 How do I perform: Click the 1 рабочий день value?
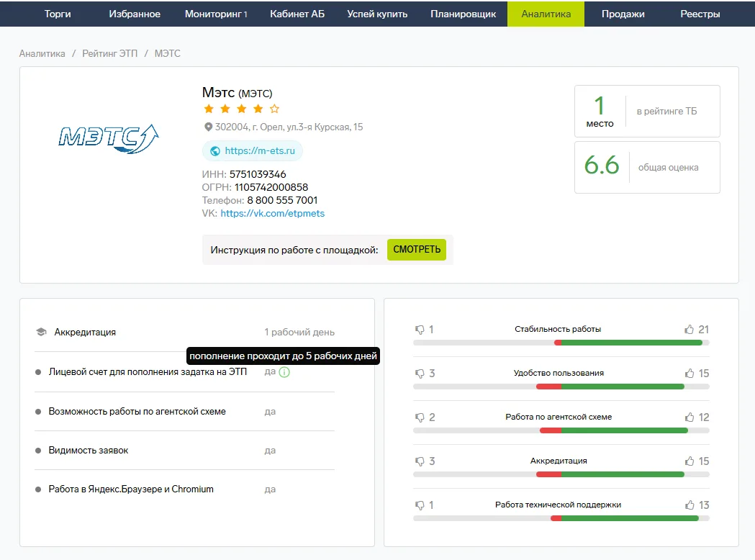pyautogui.click(x=299, y=333)
